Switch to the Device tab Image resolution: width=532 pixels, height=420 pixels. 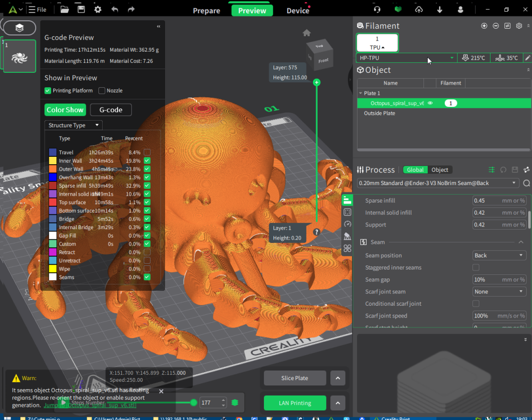click(297, 11)
